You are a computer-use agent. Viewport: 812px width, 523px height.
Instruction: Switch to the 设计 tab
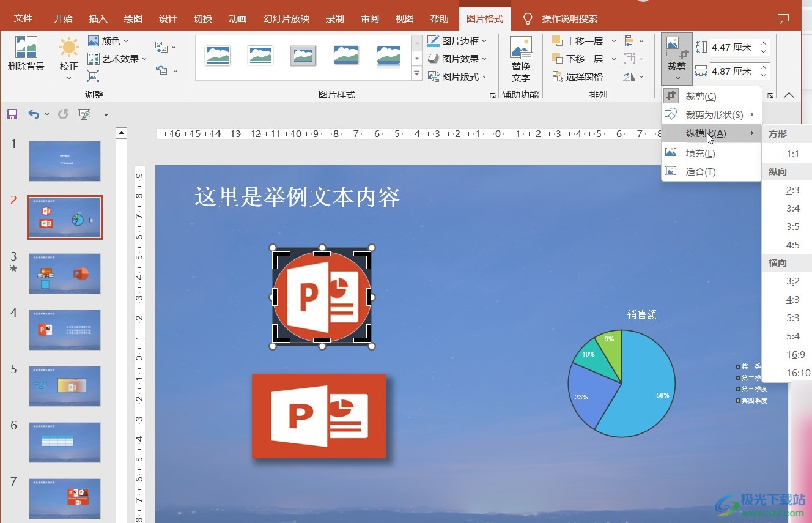tap(168, 19)
